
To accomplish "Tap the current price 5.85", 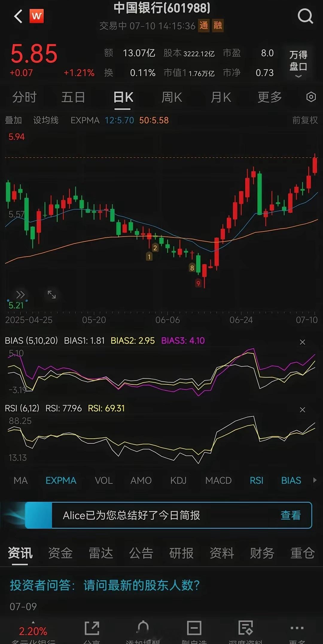I will click(x=34, y=54).
